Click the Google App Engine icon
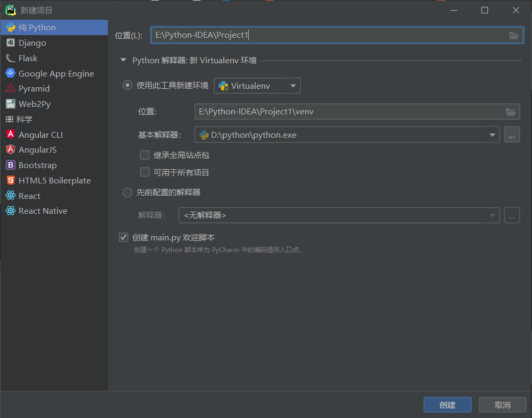Image resolution: width=532 pixels, height=418 pixels. (11, 73)
